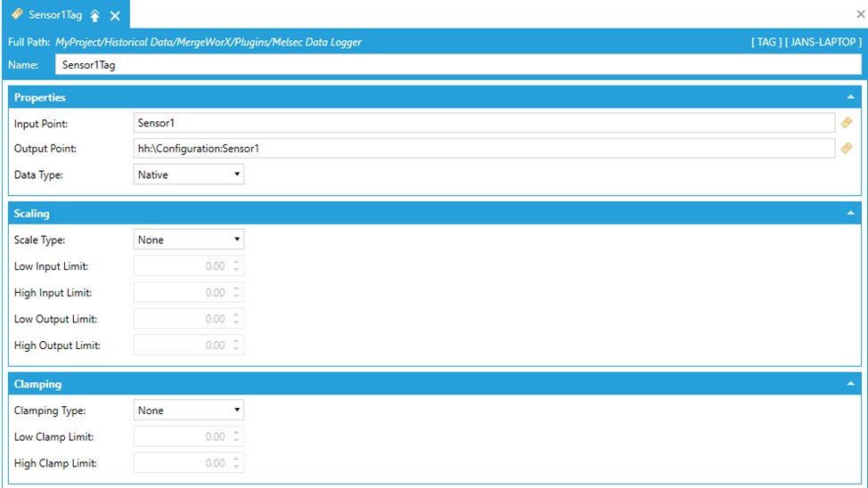The height and width of the screenshot is (488, 868).
Task: Click the 'Data Type:' label
Action: 38,175
